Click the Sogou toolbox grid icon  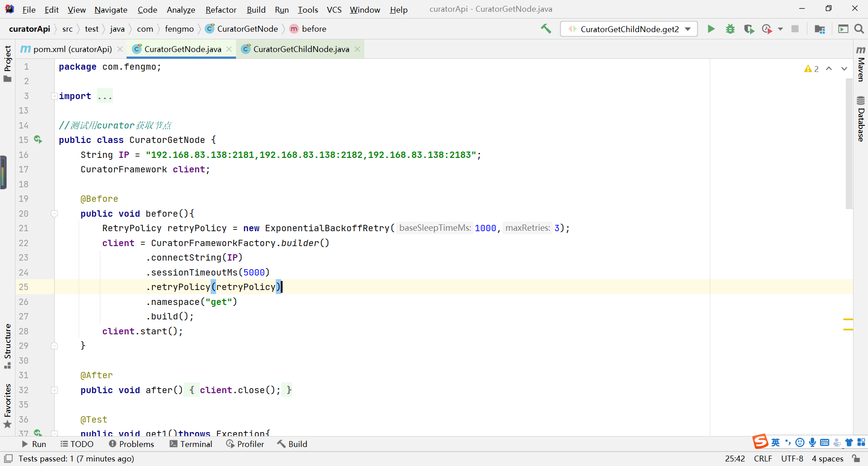pyautogui.click(x=861, y=442)
